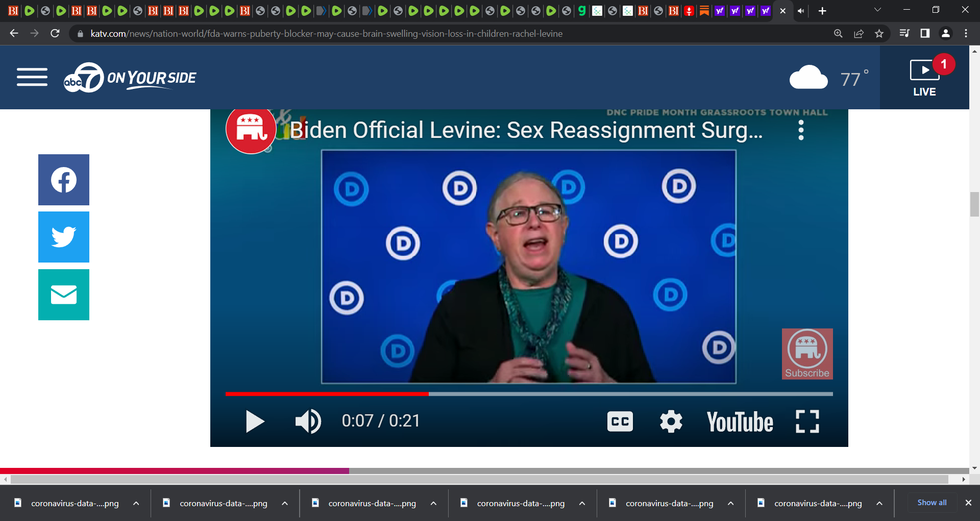Go back in browser history

[14, 33]
